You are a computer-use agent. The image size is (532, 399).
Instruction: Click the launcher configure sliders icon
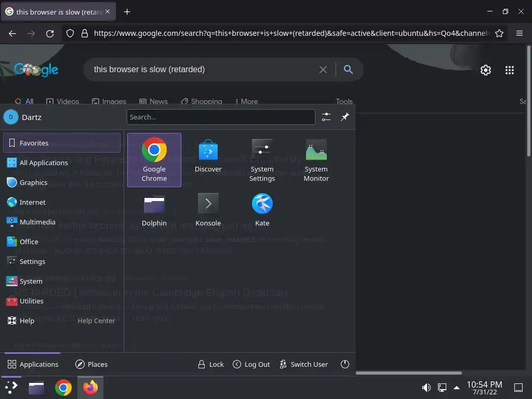[326, 117]
